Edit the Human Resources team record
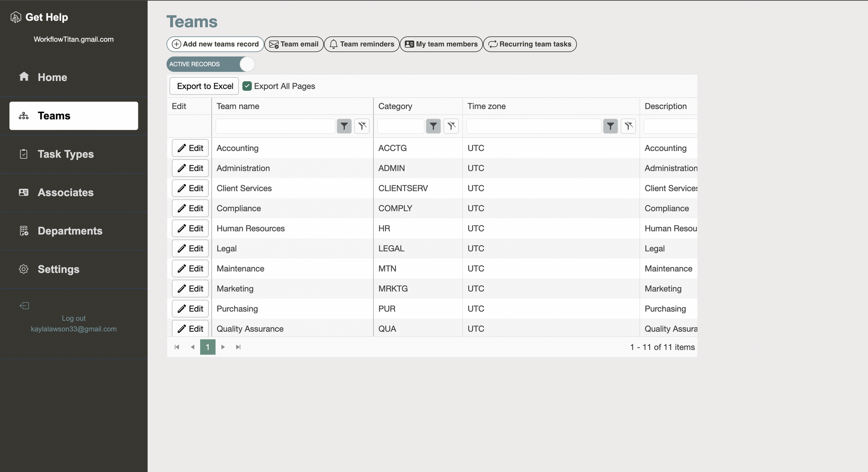 tap(190, 229)
